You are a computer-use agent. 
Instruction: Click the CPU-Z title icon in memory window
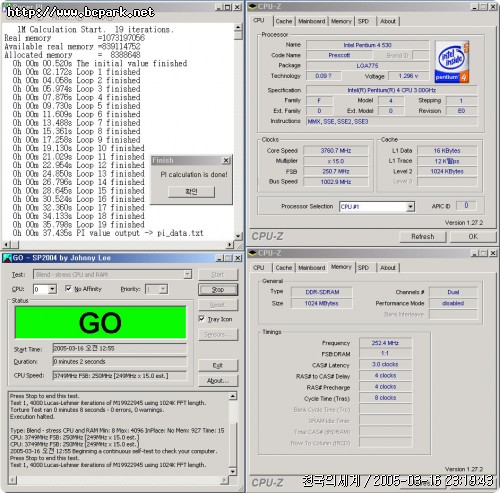click(253, 253)
